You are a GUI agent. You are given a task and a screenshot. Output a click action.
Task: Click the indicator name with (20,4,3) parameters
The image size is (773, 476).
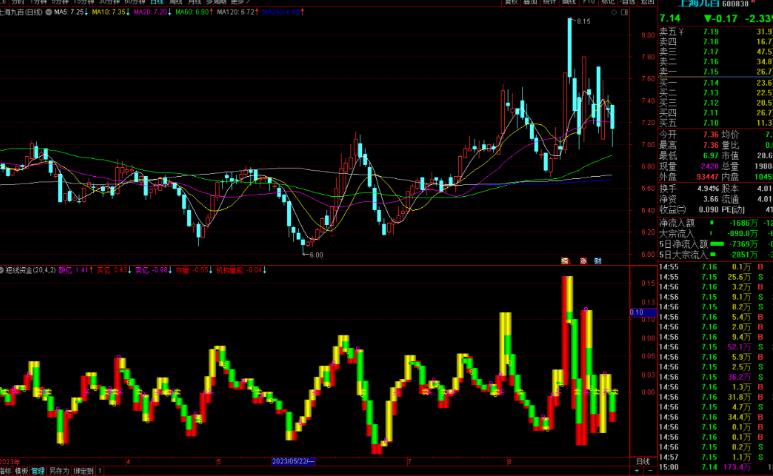pos(31,270)
